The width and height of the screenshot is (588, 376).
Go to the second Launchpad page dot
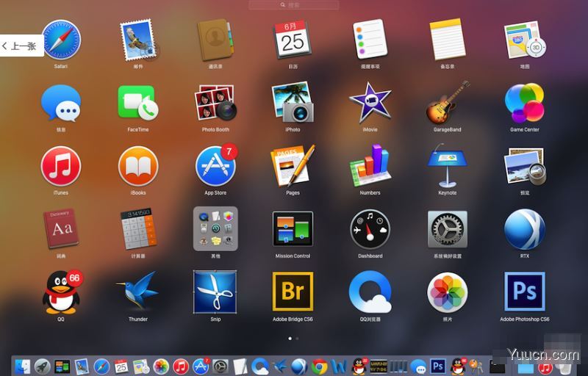click(x=298, y=338)
